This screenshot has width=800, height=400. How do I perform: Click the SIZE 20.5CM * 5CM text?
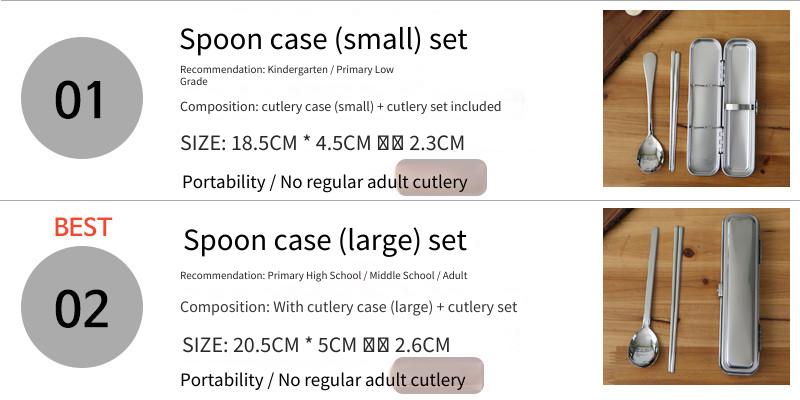[x=316, y=345]
